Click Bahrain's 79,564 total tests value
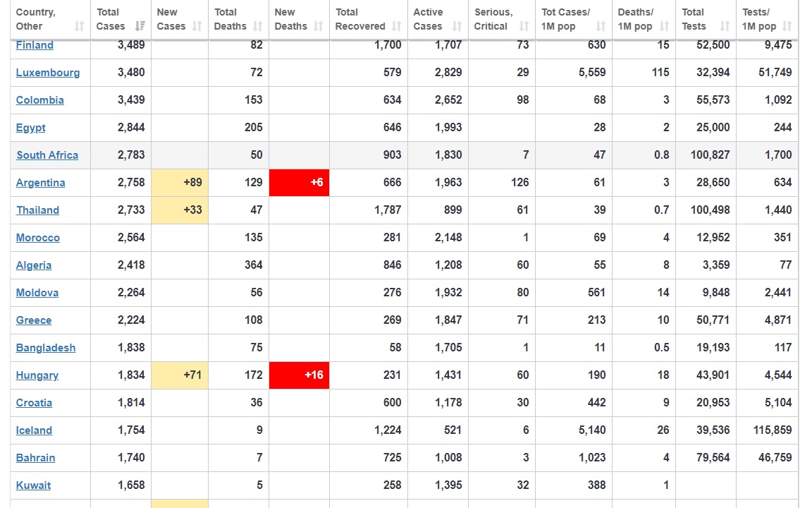 coord(713,457)
